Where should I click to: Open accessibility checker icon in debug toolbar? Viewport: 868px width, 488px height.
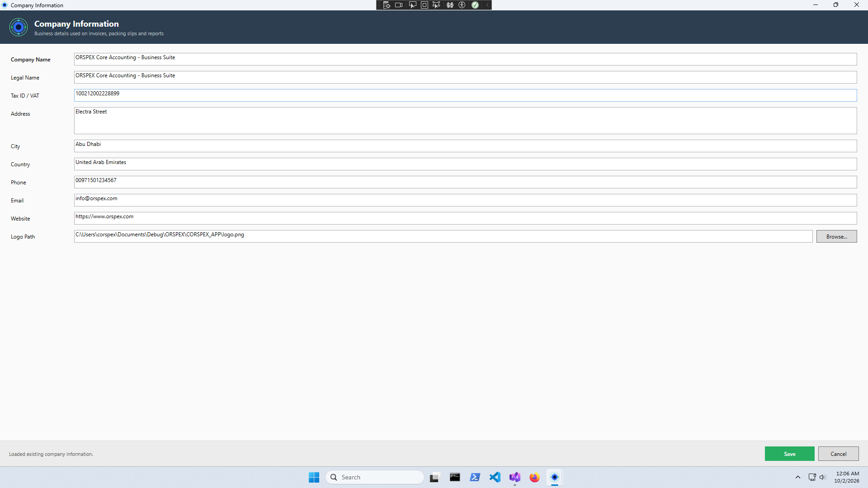(462, 5)
